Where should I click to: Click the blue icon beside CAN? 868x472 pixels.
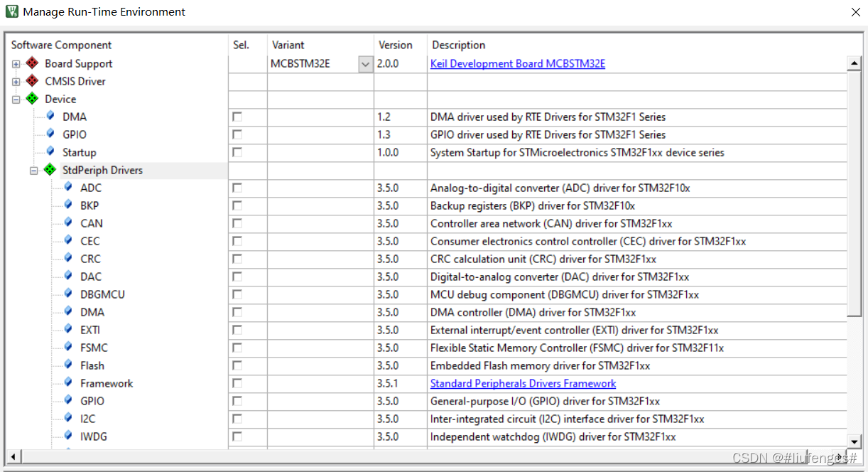tap(68, 222)
